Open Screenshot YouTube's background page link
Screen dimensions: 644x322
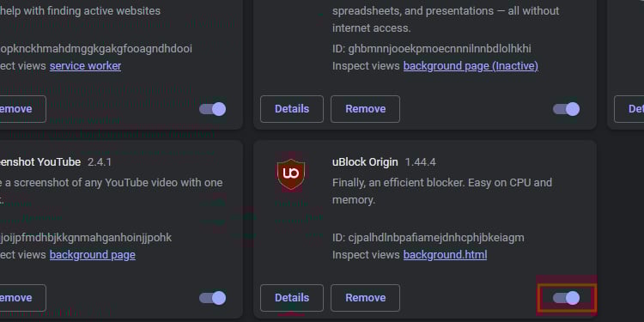pos(93,255)
